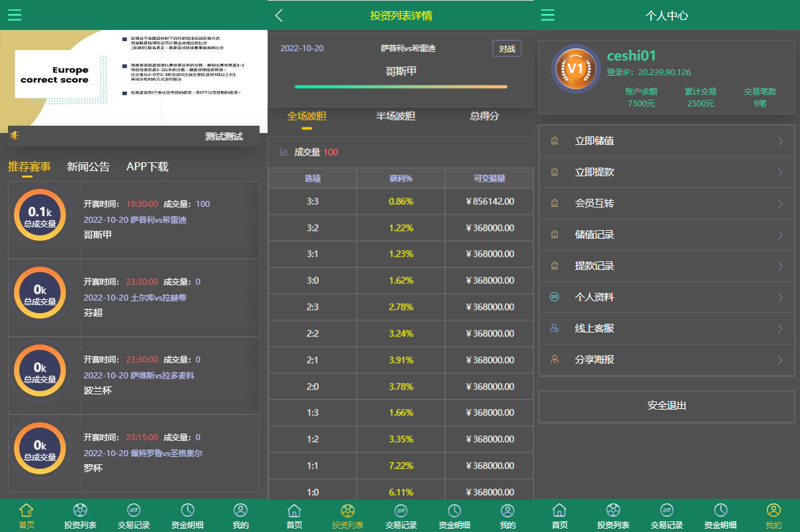The image size is (800, 532).
Task: Select the 投资列表 icon on bottom bar
Action: pos(80,511)
